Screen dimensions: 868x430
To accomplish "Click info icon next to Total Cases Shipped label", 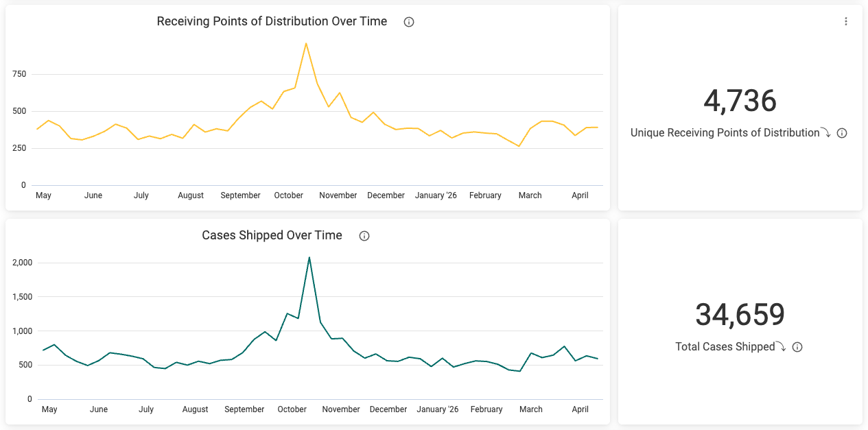I will click(797, 347).
